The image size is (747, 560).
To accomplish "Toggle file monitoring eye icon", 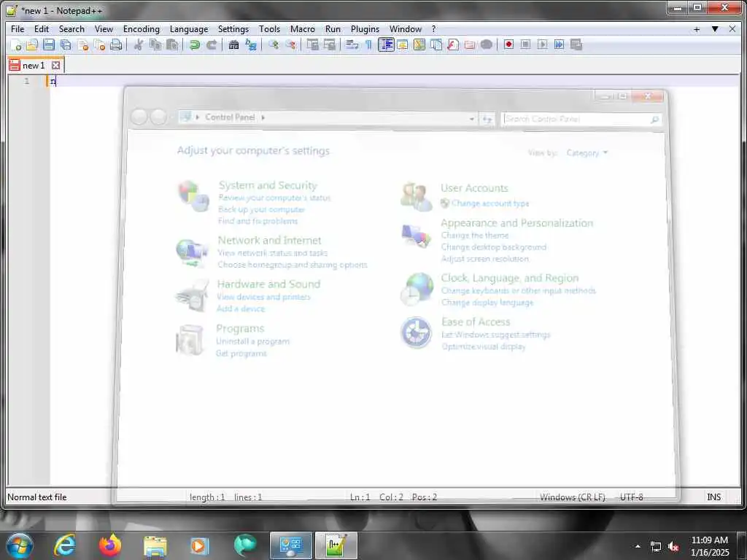I will pyautogui.click(x=487, y=44).
